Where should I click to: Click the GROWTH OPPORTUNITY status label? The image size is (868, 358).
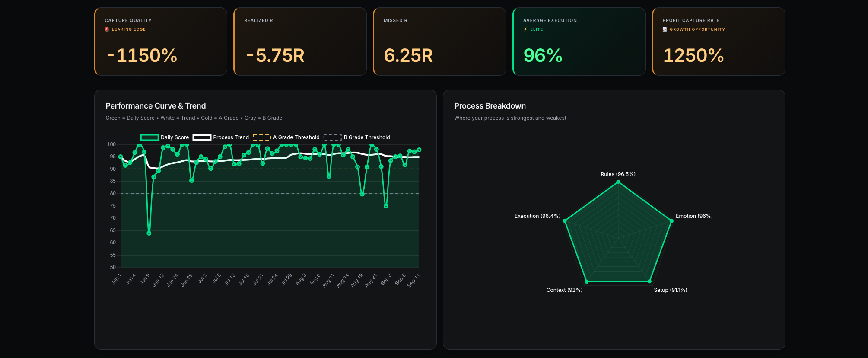(697, 29)
